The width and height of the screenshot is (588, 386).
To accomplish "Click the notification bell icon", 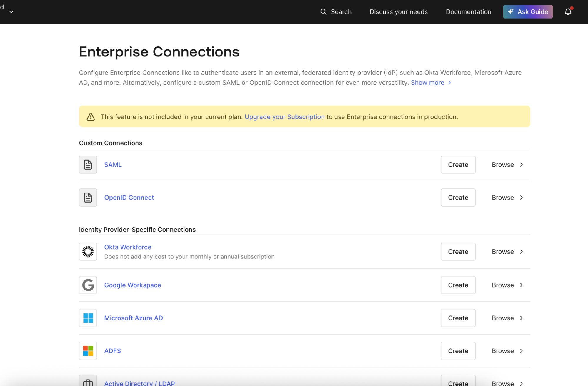I will point(568,12).
